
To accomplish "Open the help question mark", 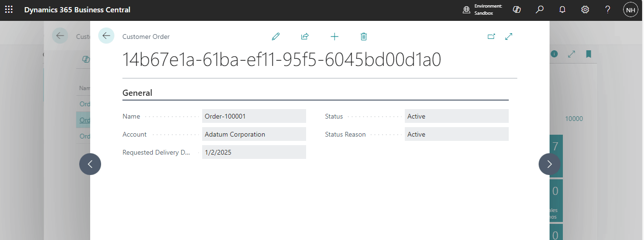I will [x=608, y=10].
